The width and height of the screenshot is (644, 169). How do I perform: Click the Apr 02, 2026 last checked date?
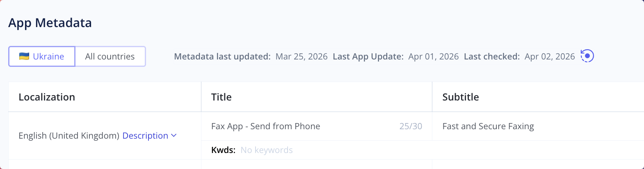point(550,56)
